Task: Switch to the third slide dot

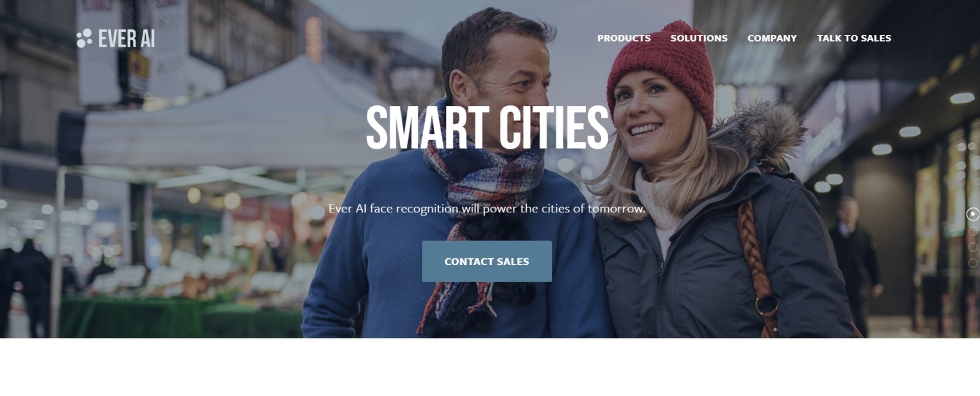Action: point(973,247)
